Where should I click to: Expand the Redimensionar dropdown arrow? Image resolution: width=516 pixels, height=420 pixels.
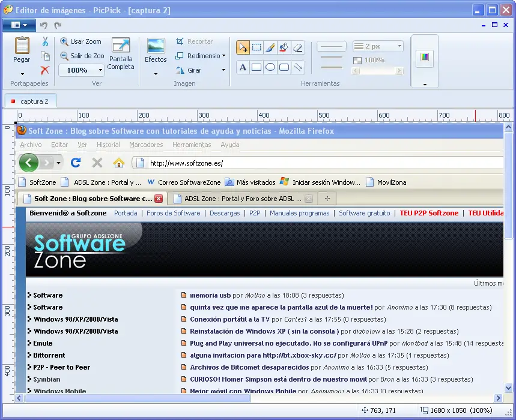pos(224,56)
